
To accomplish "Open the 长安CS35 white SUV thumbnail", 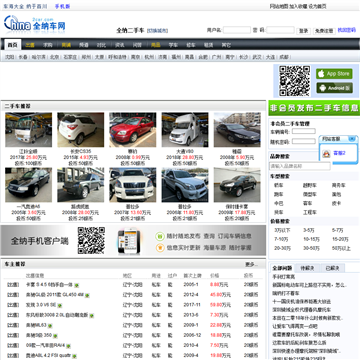I will pyautogui.click(x=80, y=130).
